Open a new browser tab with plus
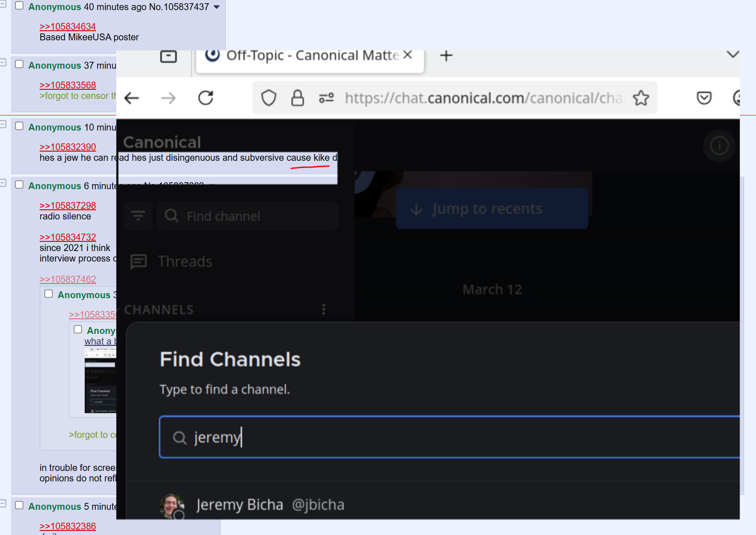Image resolution: width=756 pixels, height=535 pixels. (446, 56)
